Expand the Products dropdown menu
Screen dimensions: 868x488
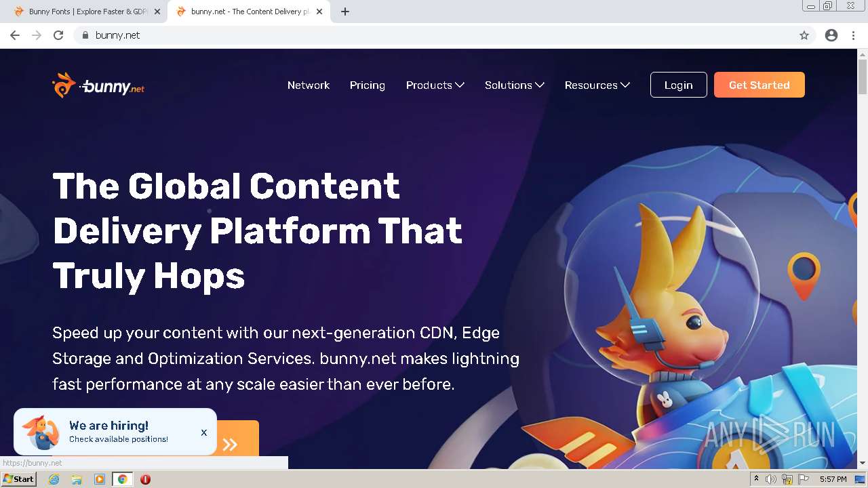[435, 85]
